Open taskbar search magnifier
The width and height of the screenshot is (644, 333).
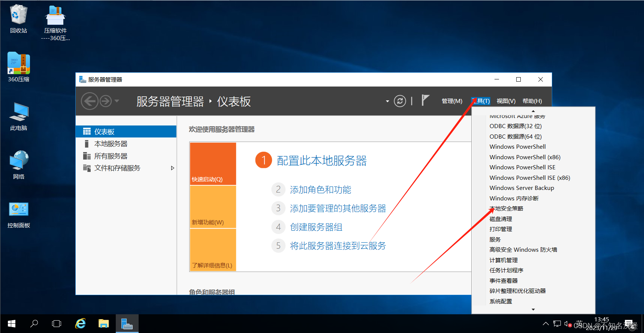(x=34, y=324)
